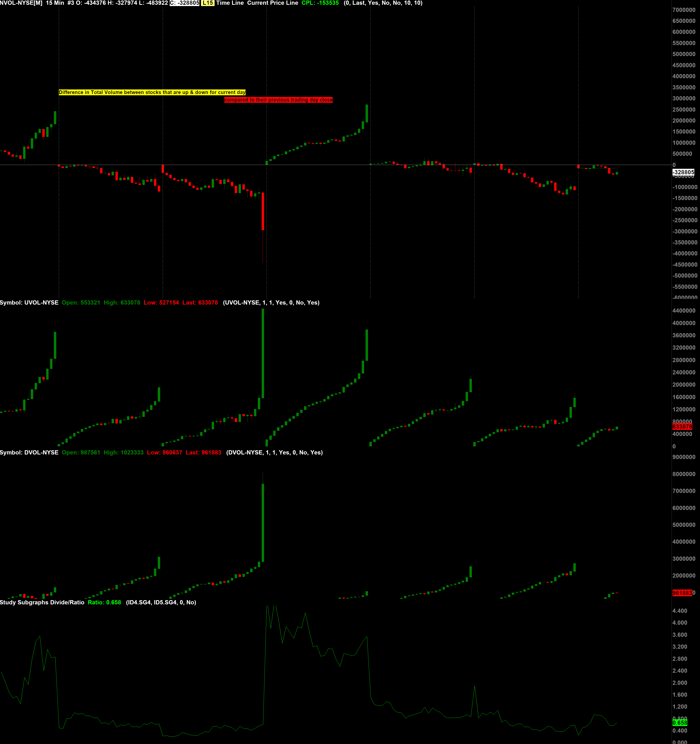Click the green CPL: -153535 readout
Viewport: 700px width, 744px height.
320,3
